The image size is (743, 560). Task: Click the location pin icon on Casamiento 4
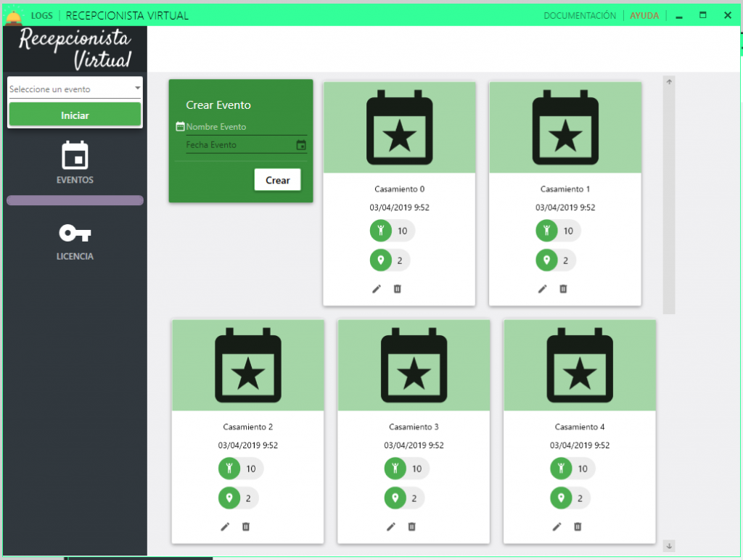pyautogui.click(x=561, y=498)
